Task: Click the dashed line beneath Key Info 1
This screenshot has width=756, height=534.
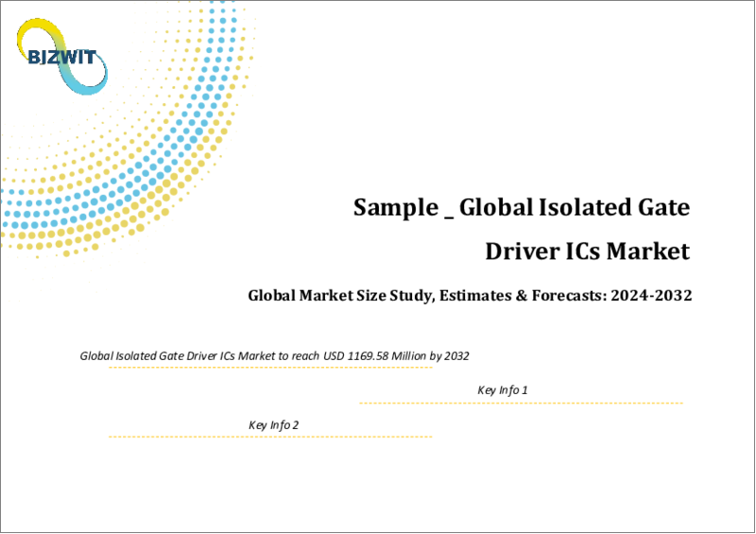Action: pyautogui.click(x=520, y=403)
